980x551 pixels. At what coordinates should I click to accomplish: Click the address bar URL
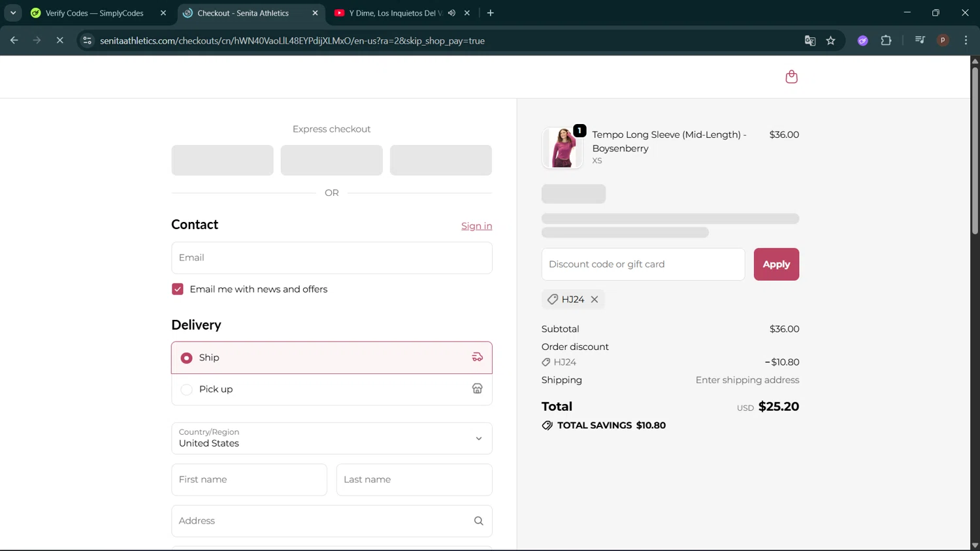pyautogui.click(x=292, y=40)
